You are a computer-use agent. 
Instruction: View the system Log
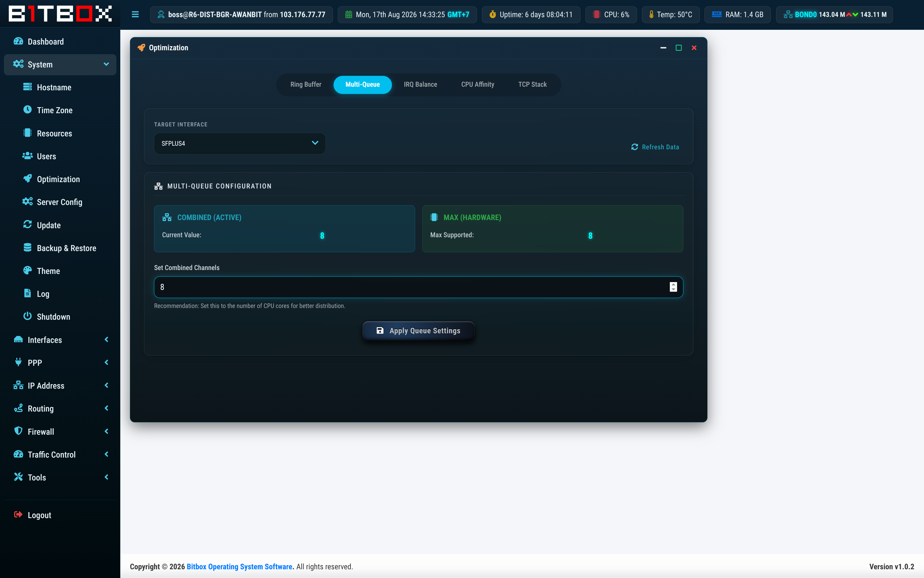(x=60, y=294)
